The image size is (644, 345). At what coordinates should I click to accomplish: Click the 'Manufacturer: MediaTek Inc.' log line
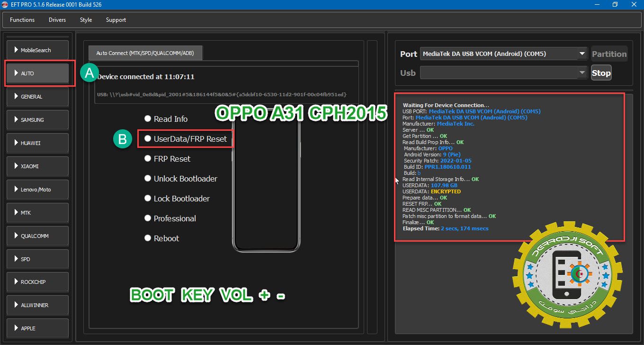pos(438,124)
